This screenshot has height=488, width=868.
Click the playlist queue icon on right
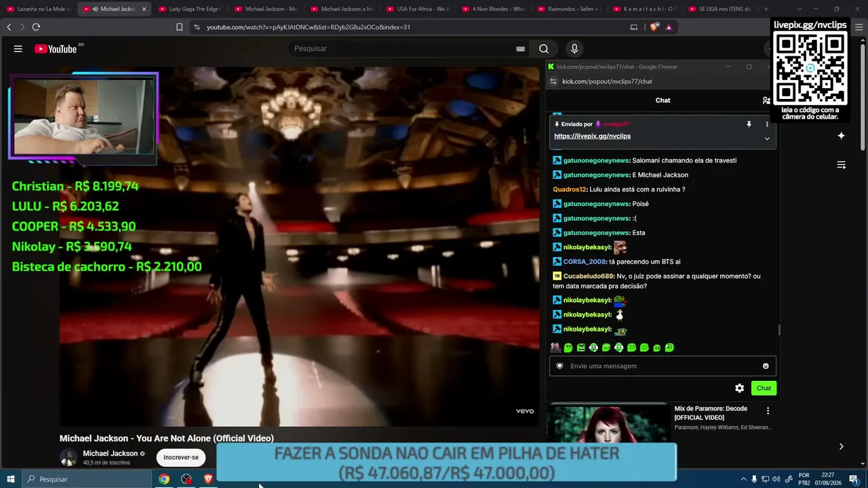(841, 165)
